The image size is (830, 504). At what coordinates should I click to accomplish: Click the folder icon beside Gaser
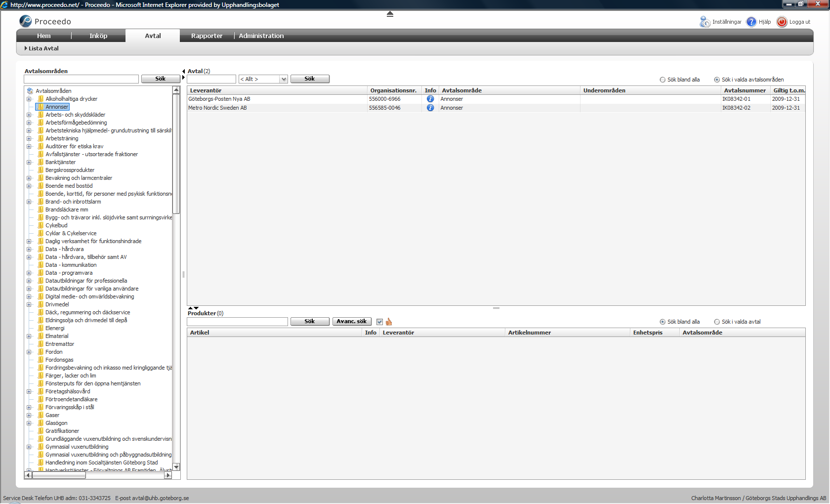click(41, 415)
